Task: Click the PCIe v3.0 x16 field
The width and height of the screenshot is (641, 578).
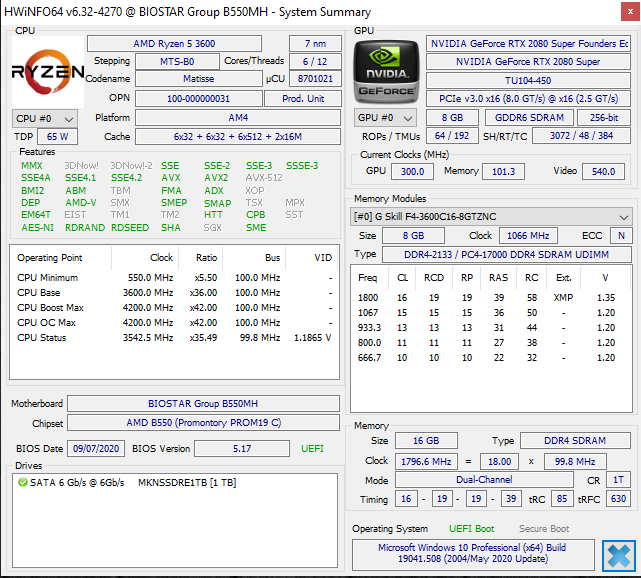Action: [x=528, y=99]
